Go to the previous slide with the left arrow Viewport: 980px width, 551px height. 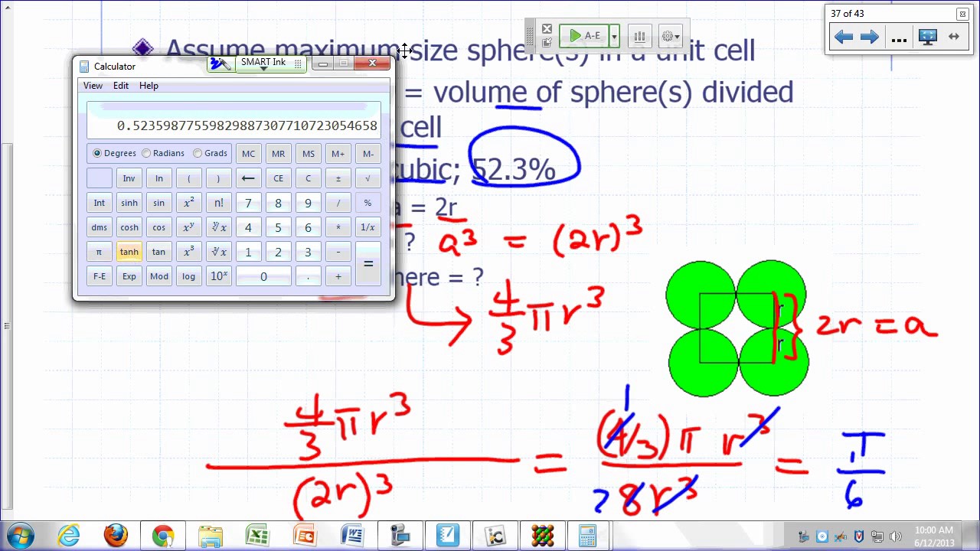843,37
